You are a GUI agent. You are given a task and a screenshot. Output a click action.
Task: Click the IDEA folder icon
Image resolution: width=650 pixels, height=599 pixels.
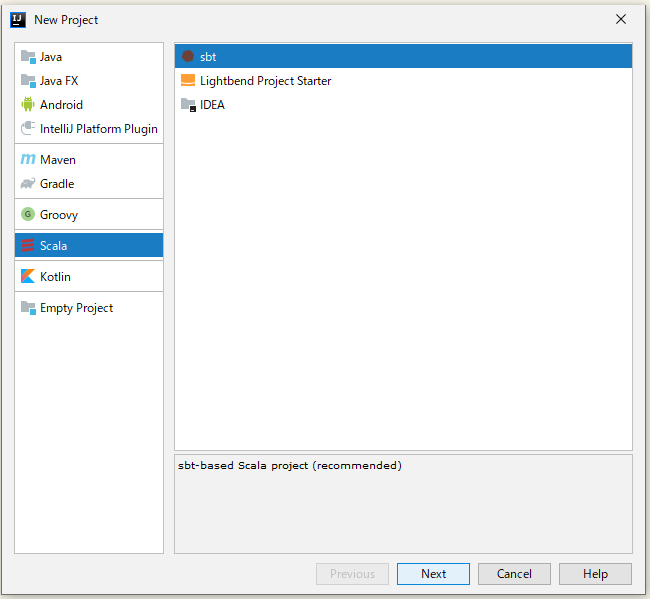(x=189, y=105)
